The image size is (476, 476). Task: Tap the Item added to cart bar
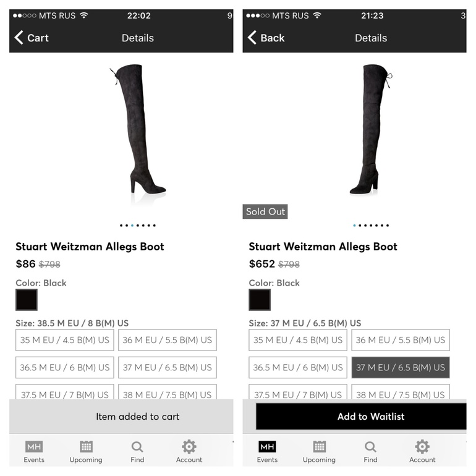coord(121,416)
